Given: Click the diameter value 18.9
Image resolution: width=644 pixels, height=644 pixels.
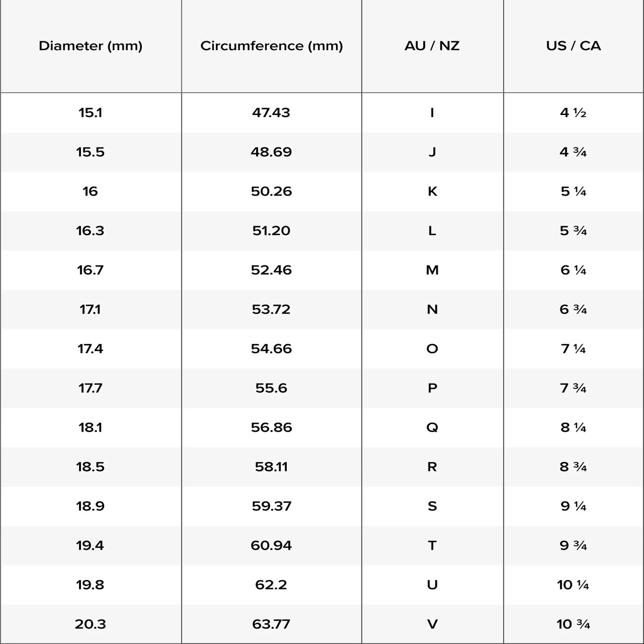Looking at the screenshot, I should click(x=90, y=506).
